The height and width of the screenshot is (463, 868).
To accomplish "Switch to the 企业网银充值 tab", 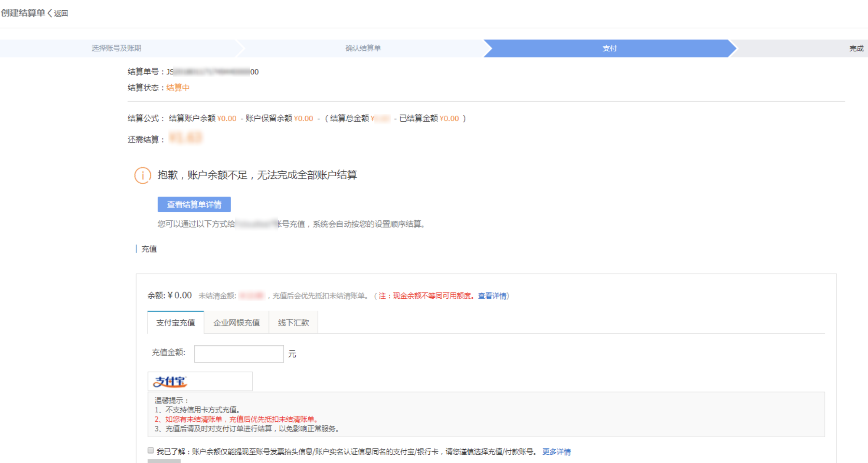I will (236, 323).
